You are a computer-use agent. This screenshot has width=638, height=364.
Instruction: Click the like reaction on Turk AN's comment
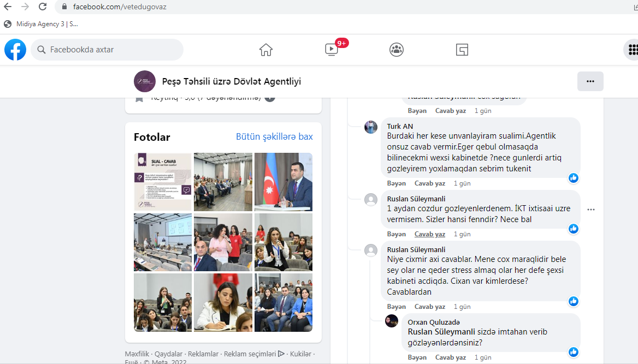click(x=574, y=178)
